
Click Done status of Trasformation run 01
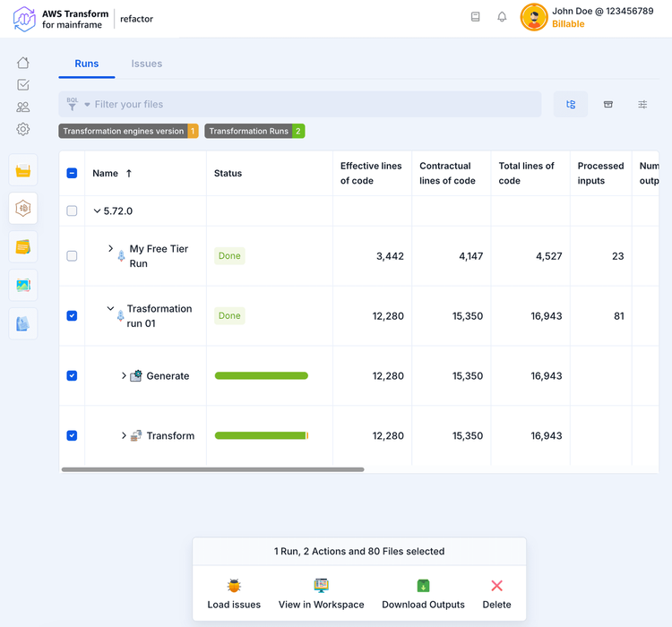click(x=229, y=316)
